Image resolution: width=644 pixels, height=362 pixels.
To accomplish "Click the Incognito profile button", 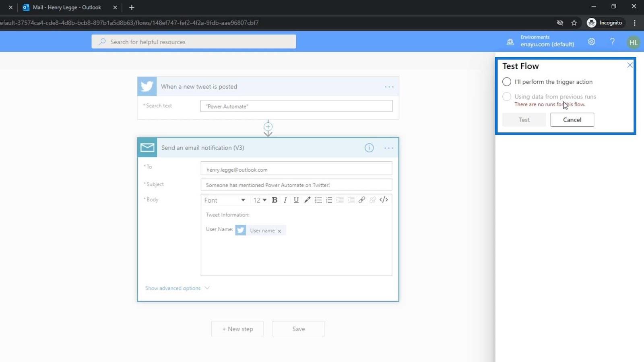I will [x=605, y=23].
